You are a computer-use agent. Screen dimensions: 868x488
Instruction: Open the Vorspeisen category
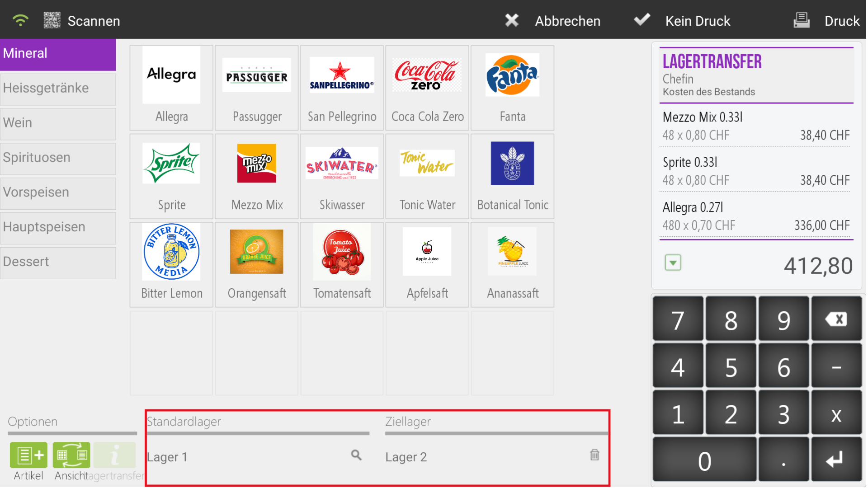pyautogui.click(x=58, y=193)
